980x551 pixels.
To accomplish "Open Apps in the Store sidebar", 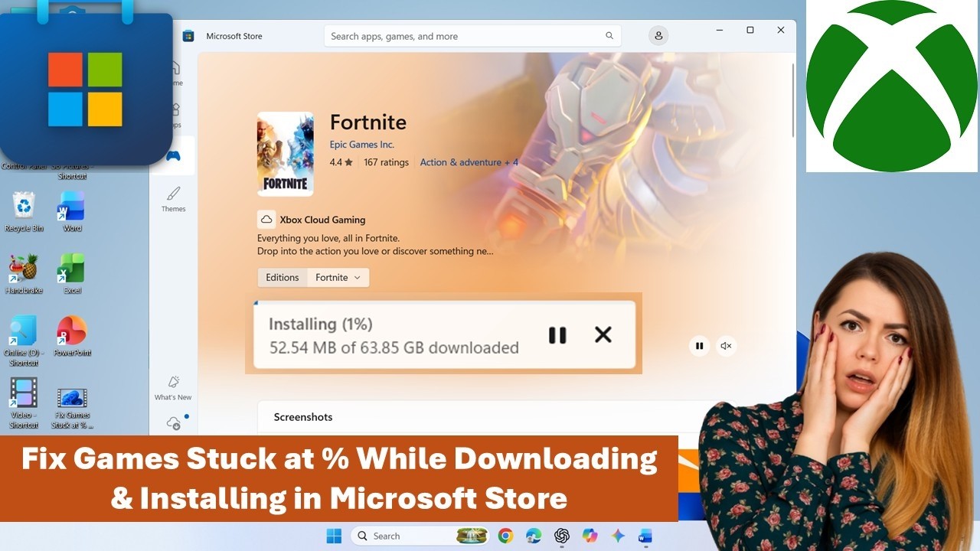I will click(x=175, y=116).
